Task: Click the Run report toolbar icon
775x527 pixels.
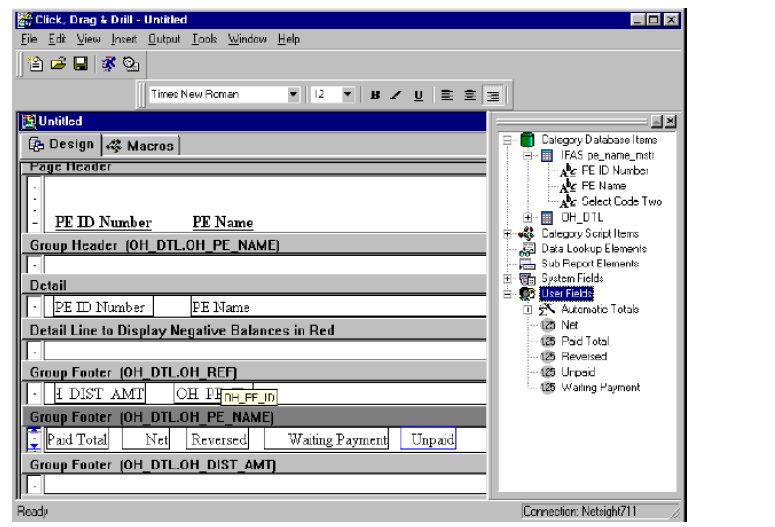Action: (109, 64)
